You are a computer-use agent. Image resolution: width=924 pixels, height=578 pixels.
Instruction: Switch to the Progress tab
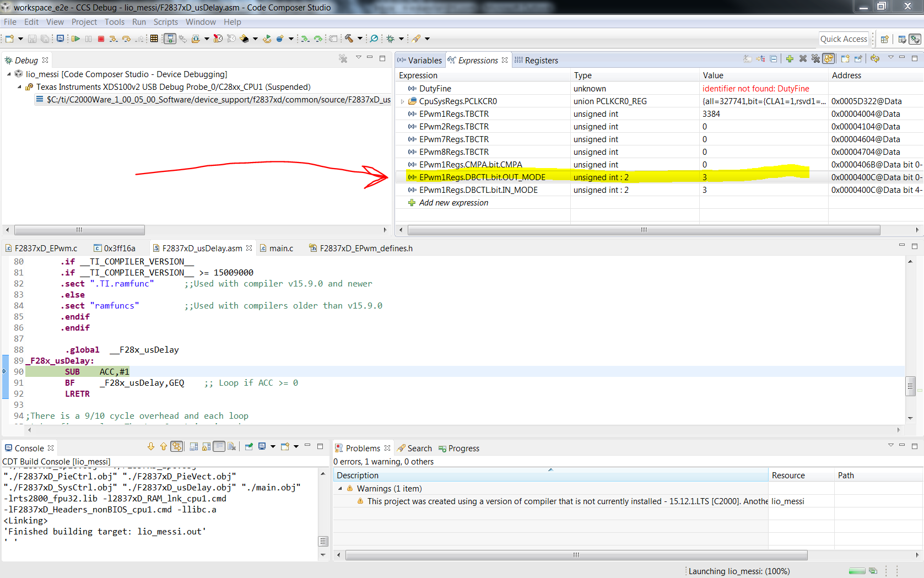point(459,449)
